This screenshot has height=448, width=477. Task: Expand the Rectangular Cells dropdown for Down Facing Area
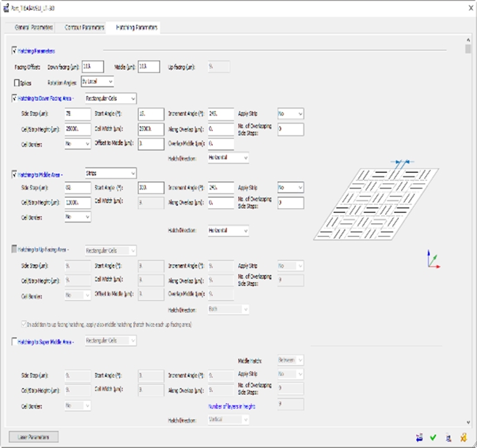(x=111, y=98)
